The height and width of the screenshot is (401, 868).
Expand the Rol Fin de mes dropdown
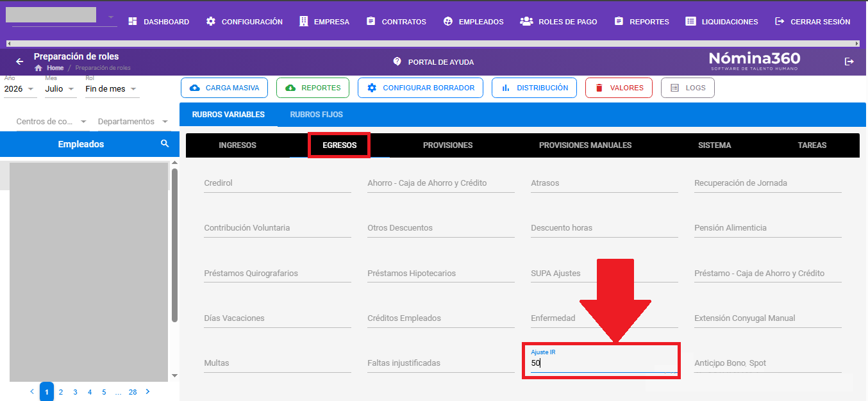[x=112, y=89]
